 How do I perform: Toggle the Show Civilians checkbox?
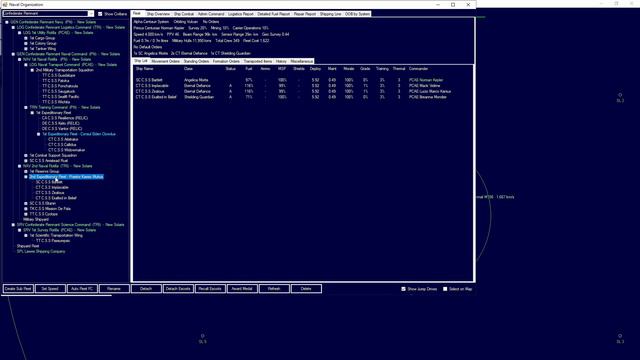click(x=100, y=14)
